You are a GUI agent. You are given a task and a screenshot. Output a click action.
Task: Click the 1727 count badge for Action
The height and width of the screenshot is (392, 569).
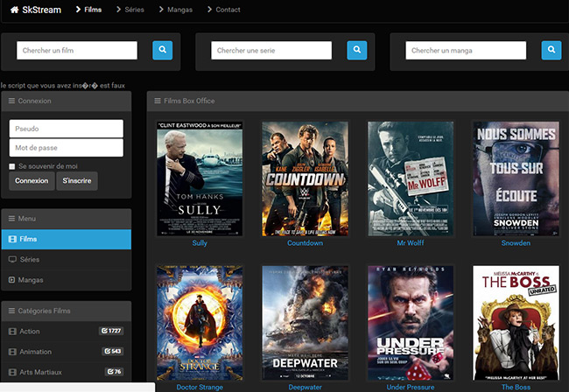[111, 331]
